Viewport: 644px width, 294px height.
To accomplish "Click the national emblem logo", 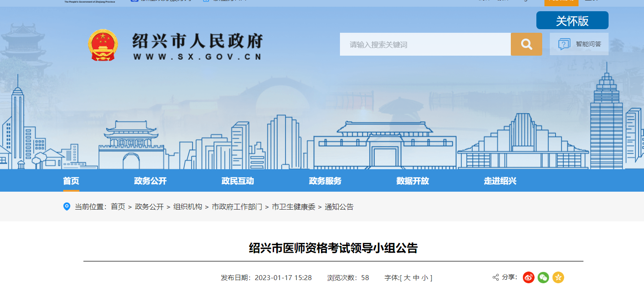I will tap(103, 45).
